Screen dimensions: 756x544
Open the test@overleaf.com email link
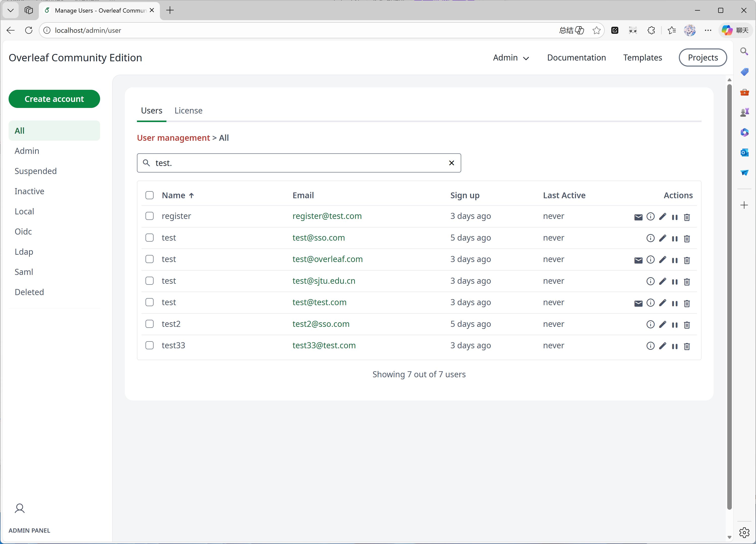(x=327, y=259)
